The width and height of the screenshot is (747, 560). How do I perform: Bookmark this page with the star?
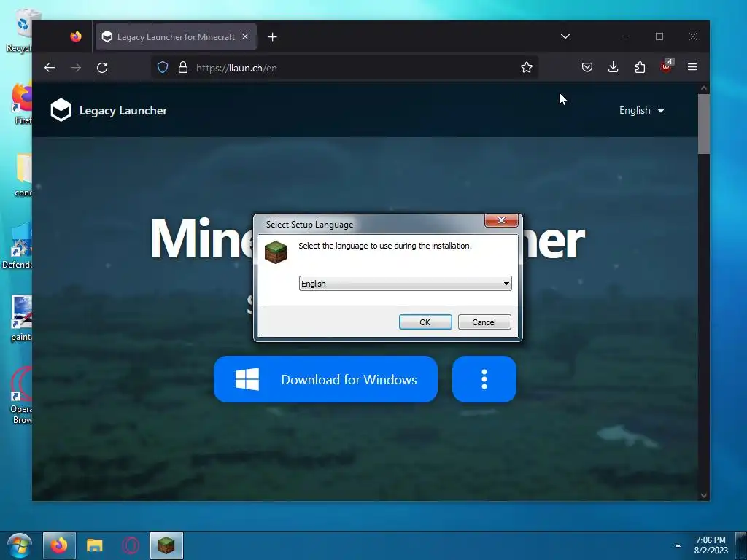pos(527,68)
